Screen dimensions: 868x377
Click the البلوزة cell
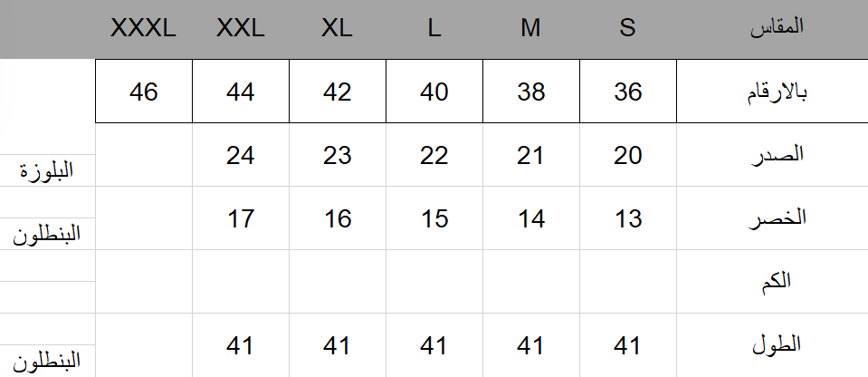(x=49, y=171)
